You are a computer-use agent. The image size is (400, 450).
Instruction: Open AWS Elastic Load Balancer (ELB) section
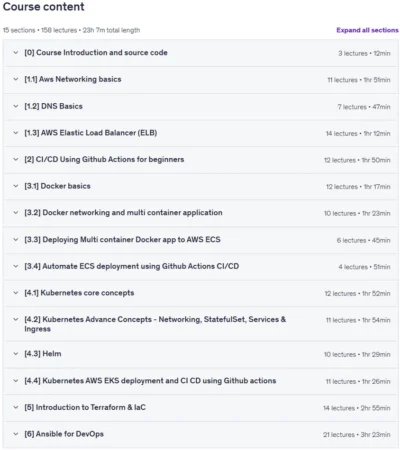coord(201,133)
